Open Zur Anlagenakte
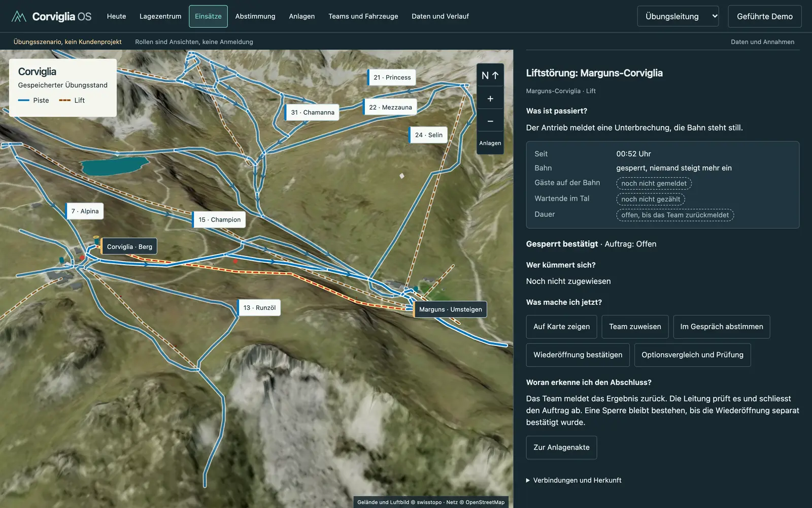This screenshot has height=508, width=812. point(561,448)
